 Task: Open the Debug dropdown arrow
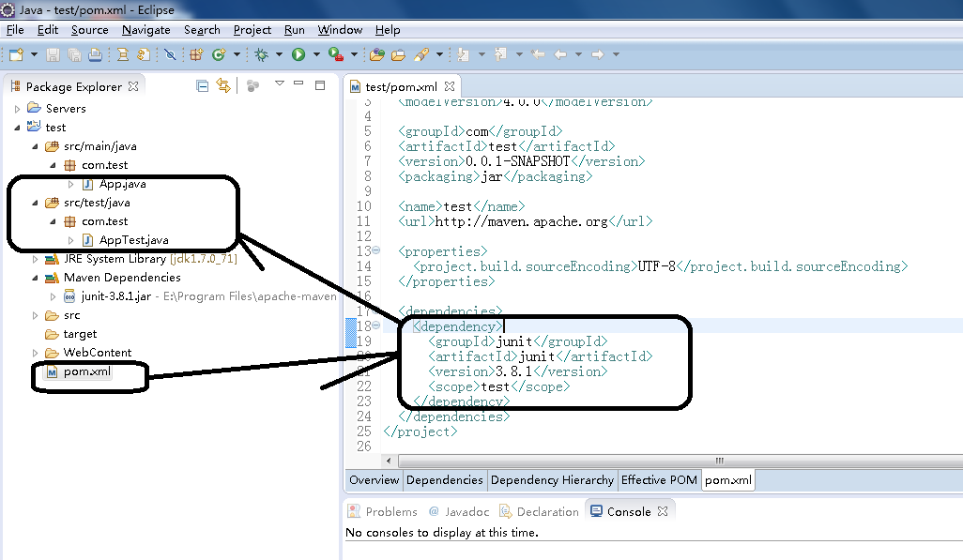tap(279, 54)
